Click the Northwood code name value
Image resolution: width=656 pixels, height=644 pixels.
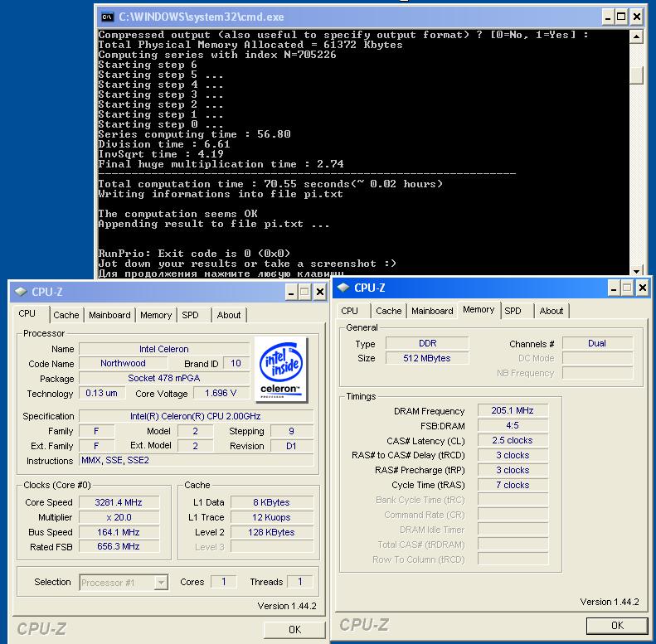(123, 363)
